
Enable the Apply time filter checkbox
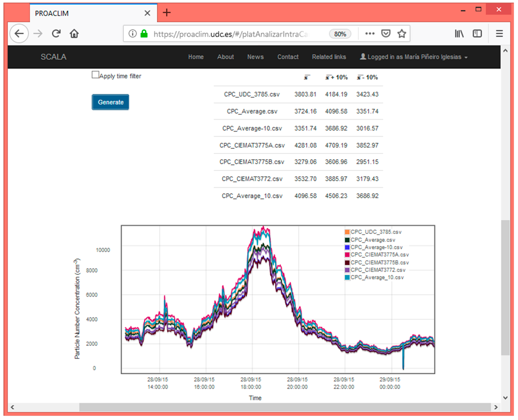coord(95,75)
